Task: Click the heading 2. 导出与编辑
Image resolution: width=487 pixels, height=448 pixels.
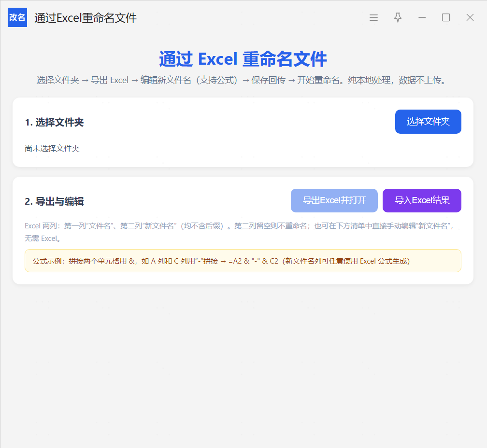Action: pyautogui.click(x=54, y=201)
